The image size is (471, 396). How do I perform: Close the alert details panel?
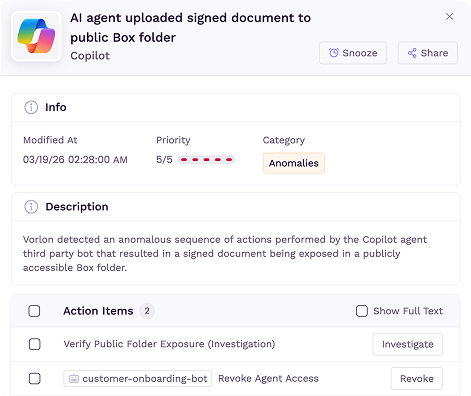(x=449, y=16)
